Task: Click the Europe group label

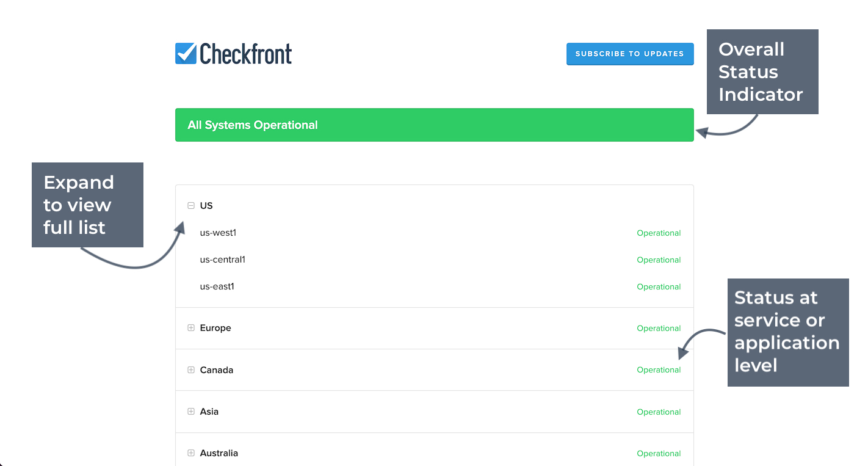Action: tap(215, 328)
